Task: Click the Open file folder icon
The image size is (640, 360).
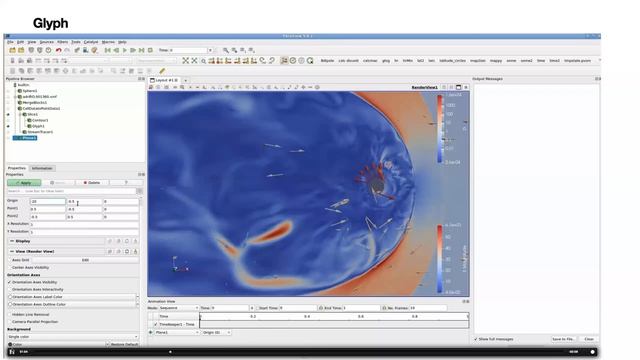Action: pos(13,50)
